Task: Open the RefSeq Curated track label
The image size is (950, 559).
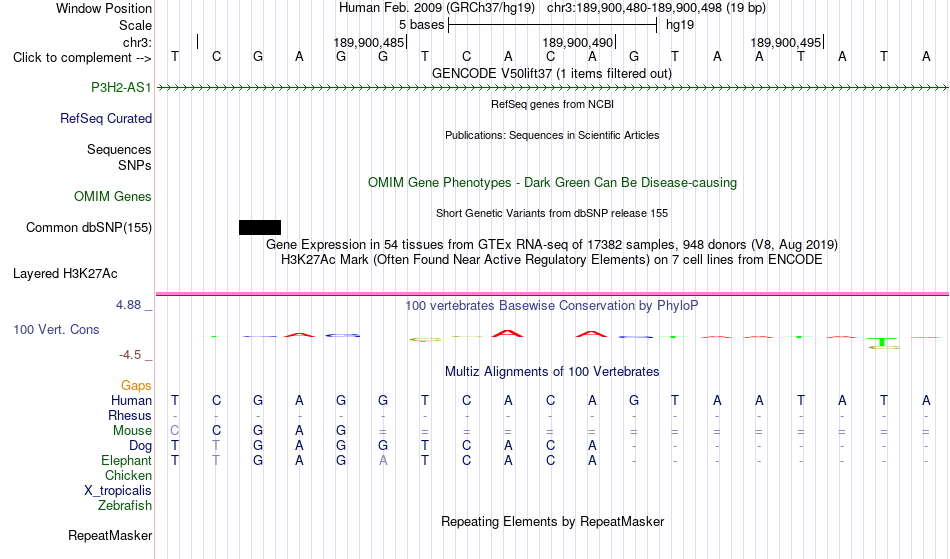Action: tap(106, 119)
